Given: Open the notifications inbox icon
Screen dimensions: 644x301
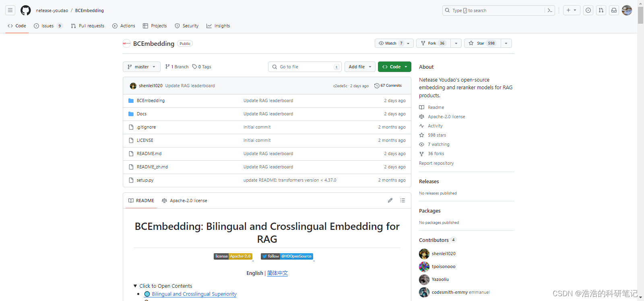Looking at the screenshot, I should [x=614, y=10].
